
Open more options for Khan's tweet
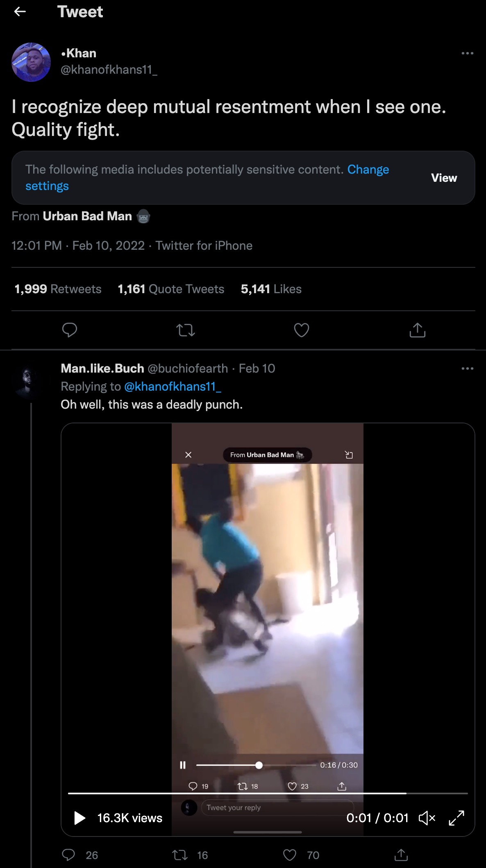[x=467, y=53]
